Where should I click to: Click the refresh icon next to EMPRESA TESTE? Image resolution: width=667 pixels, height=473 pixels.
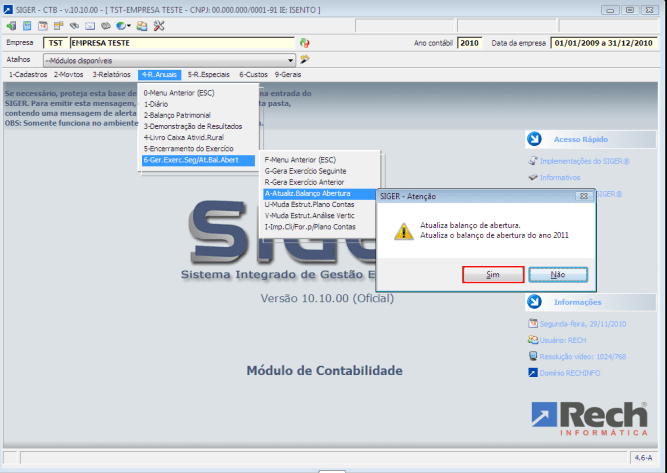click(x=305, y=43)
